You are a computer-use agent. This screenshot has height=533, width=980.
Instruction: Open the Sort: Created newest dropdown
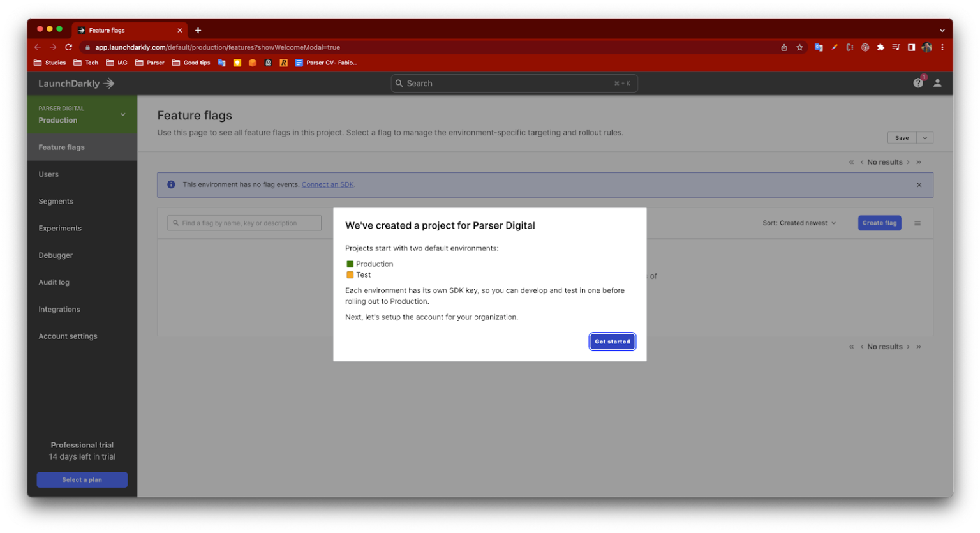tap(799, 223)
